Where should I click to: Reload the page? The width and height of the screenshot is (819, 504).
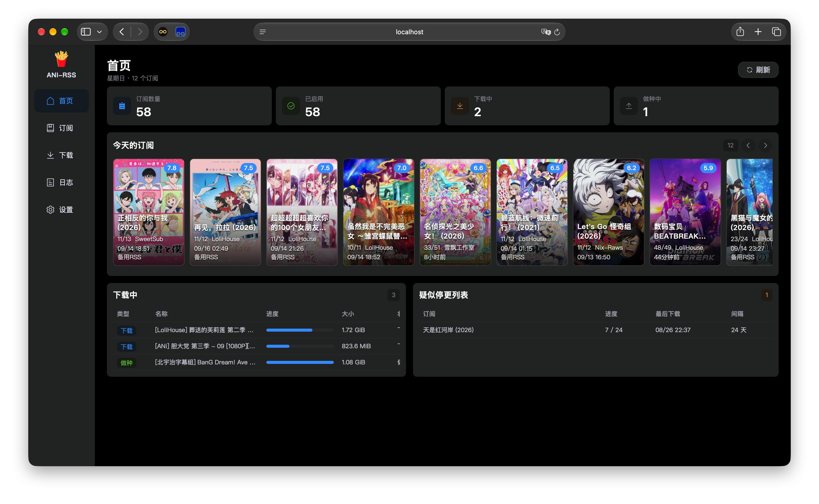point(557,32)
